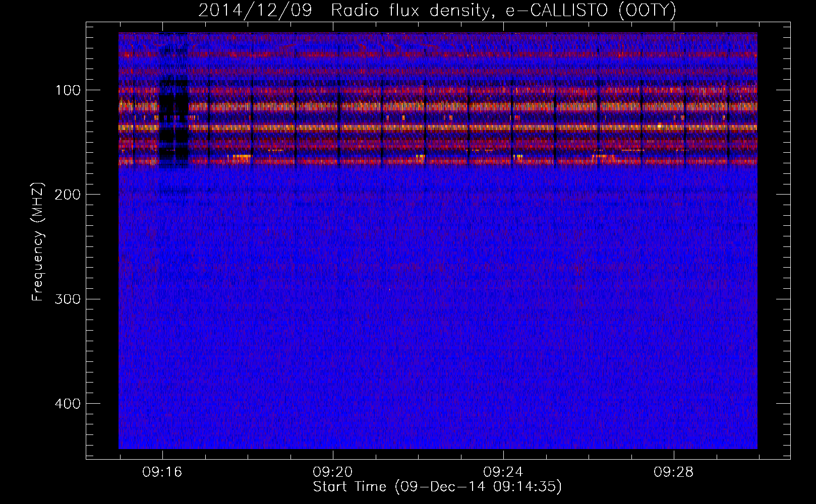Click the 'Frequency (MHZ)' axis label

(38, 242)
